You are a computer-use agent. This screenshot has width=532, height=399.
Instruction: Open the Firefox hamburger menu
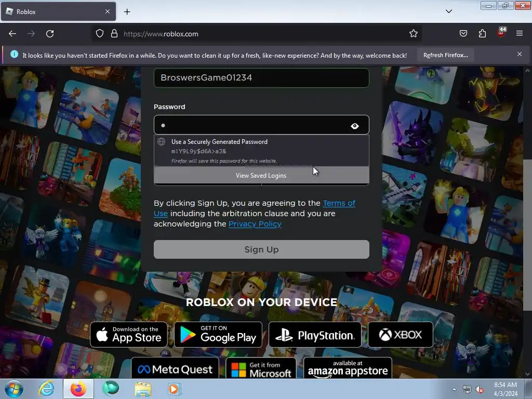coord(520,33)
